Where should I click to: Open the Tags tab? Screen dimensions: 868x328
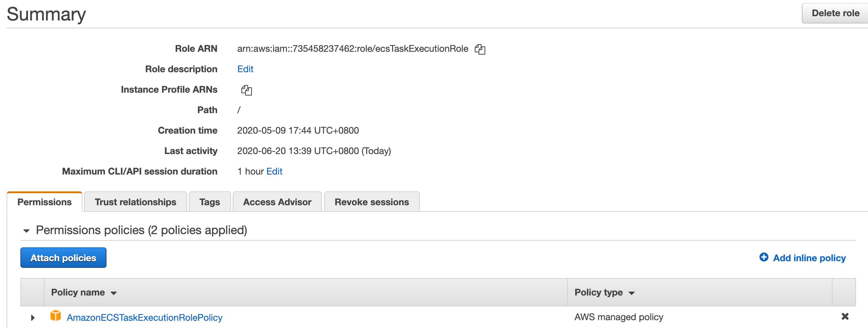[210, 202]
